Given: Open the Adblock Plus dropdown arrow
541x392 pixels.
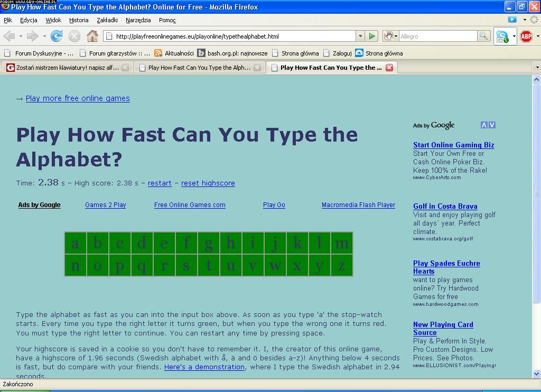Looking at the screenshot, I should pyautogui.click(x=537, y=36).
